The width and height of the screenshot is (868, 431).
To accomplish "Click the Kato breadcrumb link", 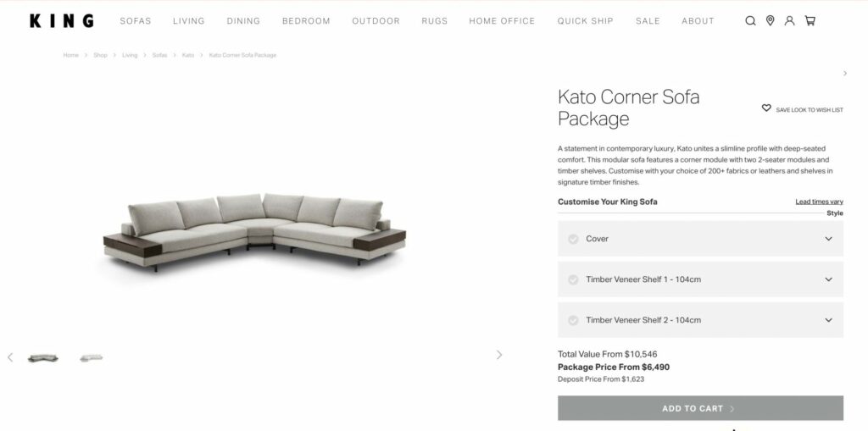I will tap(188, 55).
